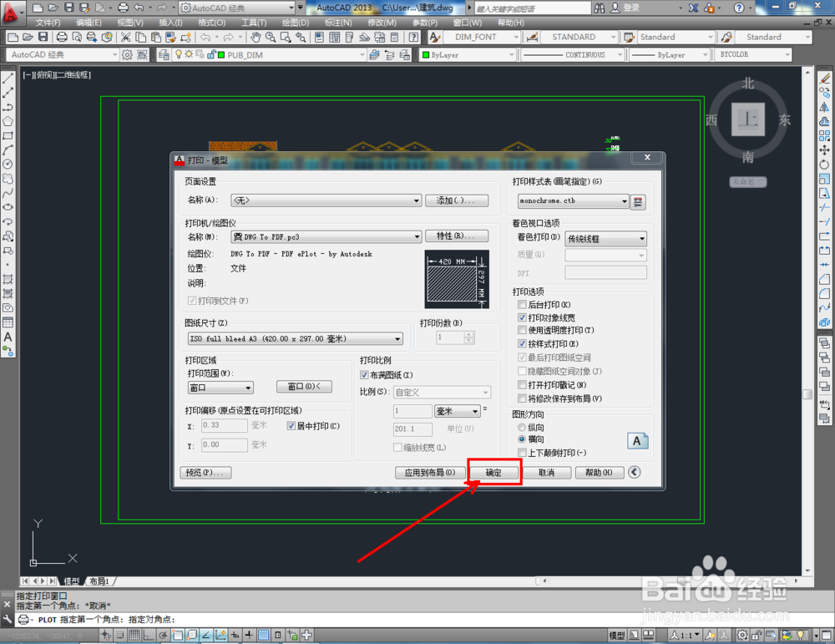The image size is (835, 644).
Task: Uncheck 居中打印 center plot
Action: pyautogui.click(x=291, y=426)
